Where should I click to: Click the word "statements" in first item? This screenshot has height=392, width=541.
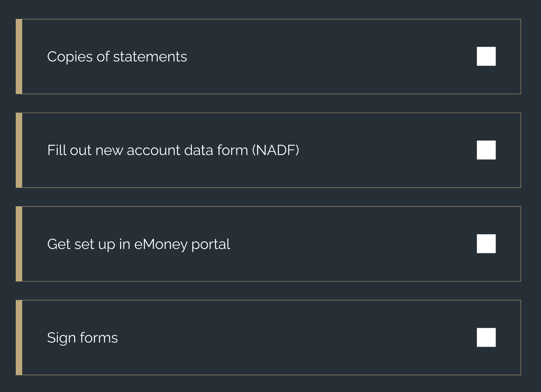[x=150, y=57]
